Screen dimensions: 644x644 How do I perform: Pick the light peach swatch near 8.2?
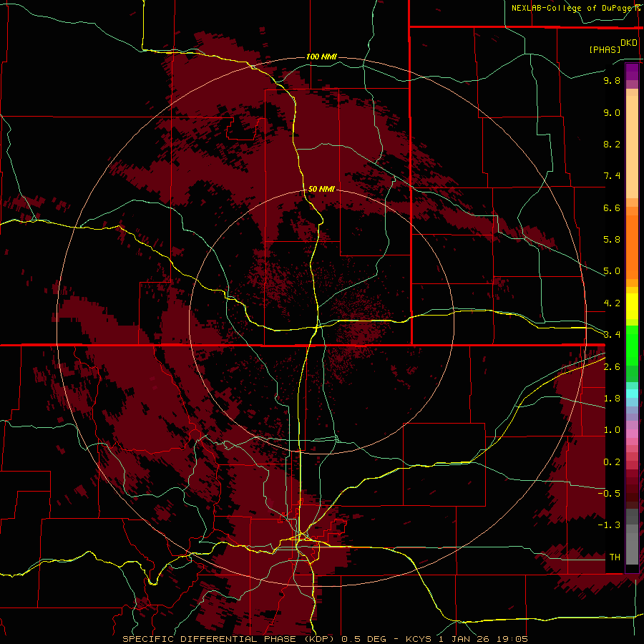(x=632, y=146)
